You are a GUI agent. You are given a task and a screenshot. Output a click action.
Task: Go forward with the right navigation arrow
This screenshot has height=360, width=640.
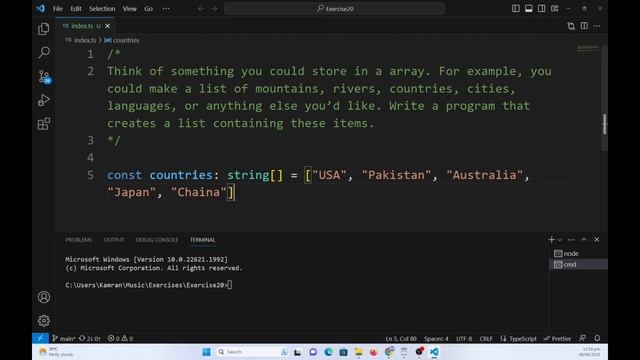click(x=214, y=9)
